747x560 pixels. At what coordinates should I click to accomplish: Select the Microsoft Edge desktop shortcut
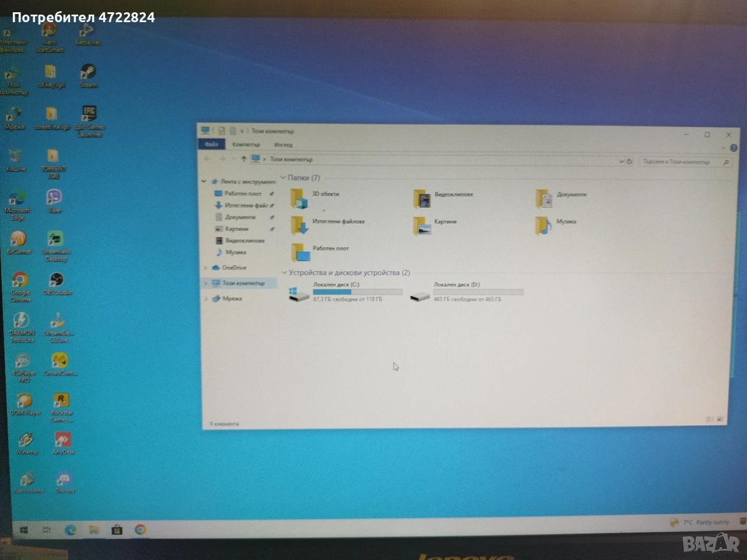pyautogui.click(x=17, y=205)
